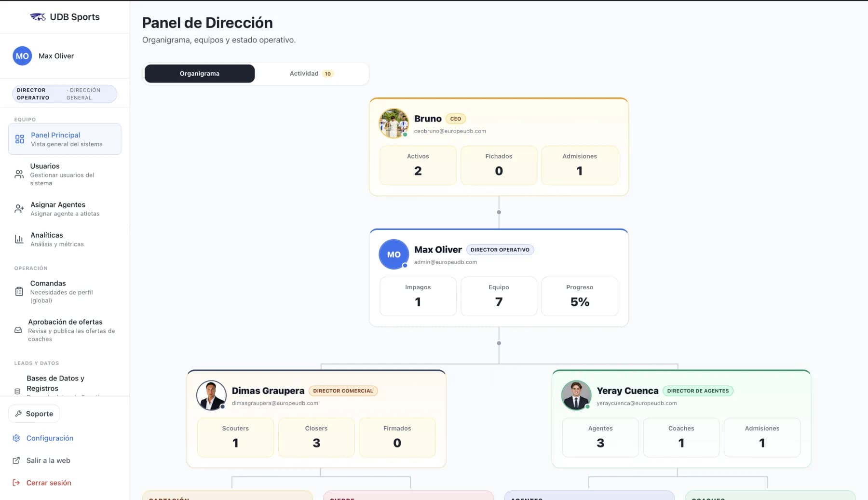Screen dimensions: 868x500
Task: Click the MO avatar in sidebar
Action: point(22,56)
